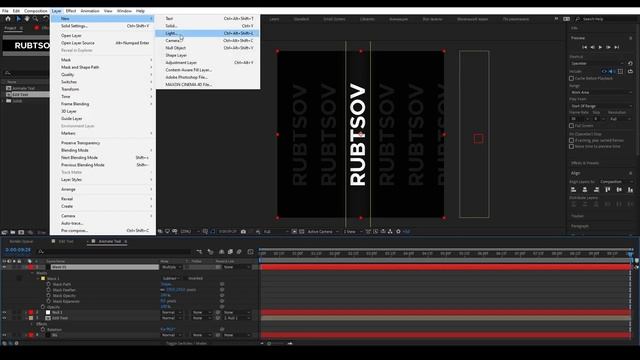Align layers to right edge
This screenshot has width=640, height=360.
point(596,190)
